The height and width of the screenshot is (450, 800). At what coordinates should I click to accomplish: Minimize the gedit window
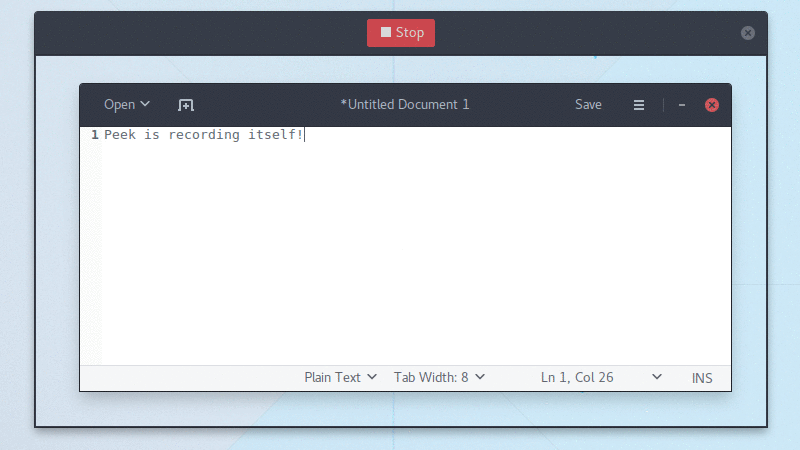click(682, 105)
